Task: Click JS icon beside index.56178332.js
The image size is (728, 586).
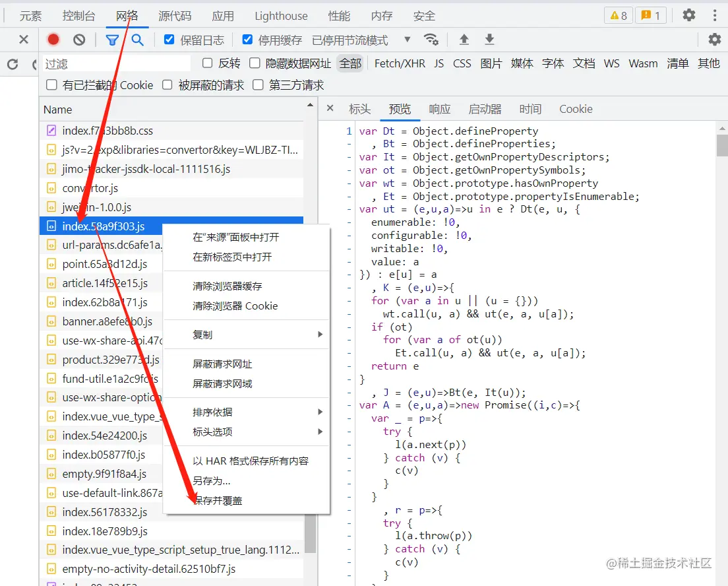Action: pyautogui.click(x=51, y=512)
